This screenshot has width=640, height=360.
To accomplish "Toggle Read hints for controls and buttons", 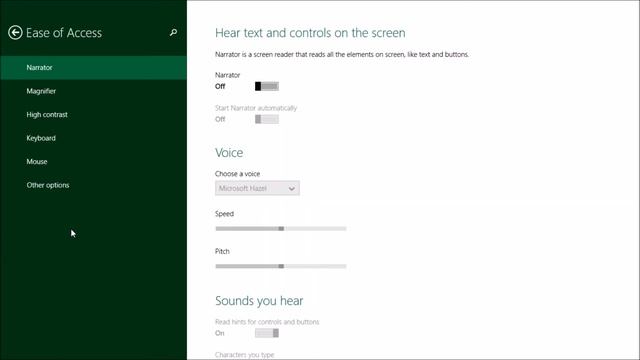I will click(x=267, y=333).
